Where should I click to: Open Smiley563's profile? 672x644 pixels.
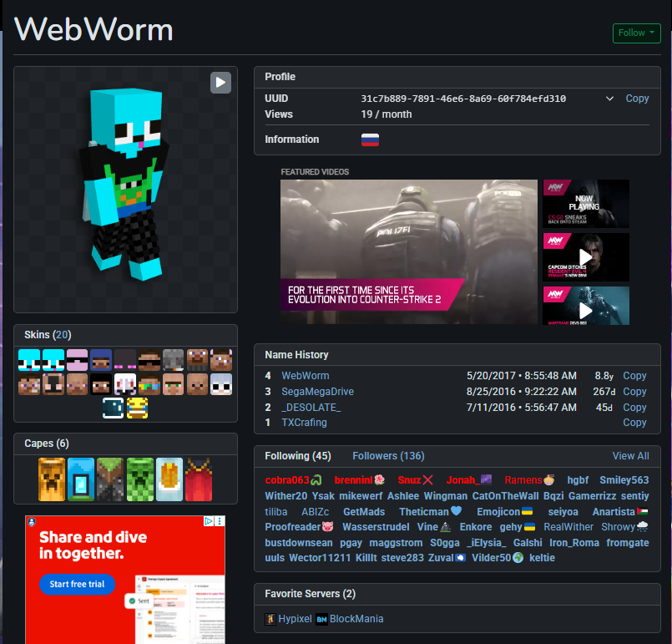(x=624, y=479)
